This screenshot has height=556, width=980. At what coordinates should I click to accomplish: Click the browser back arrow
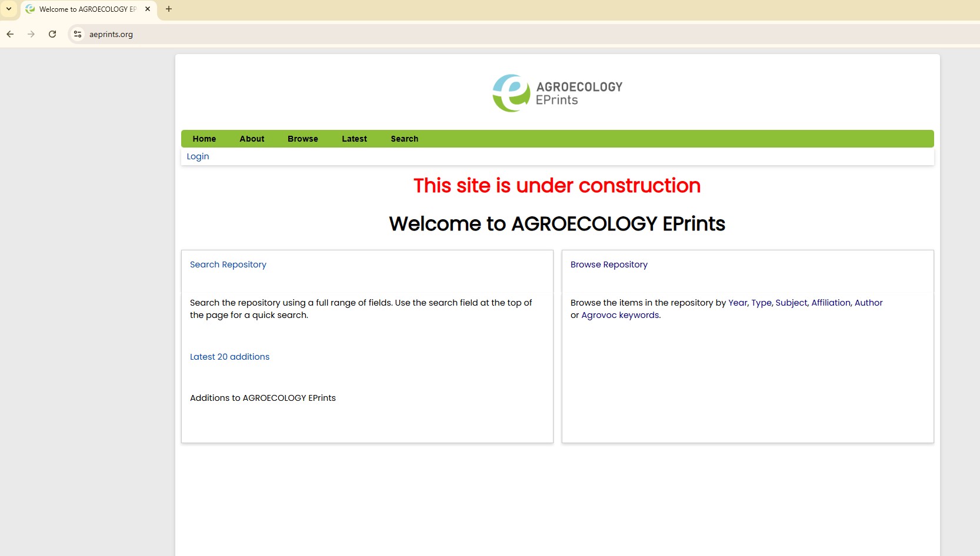10,34
